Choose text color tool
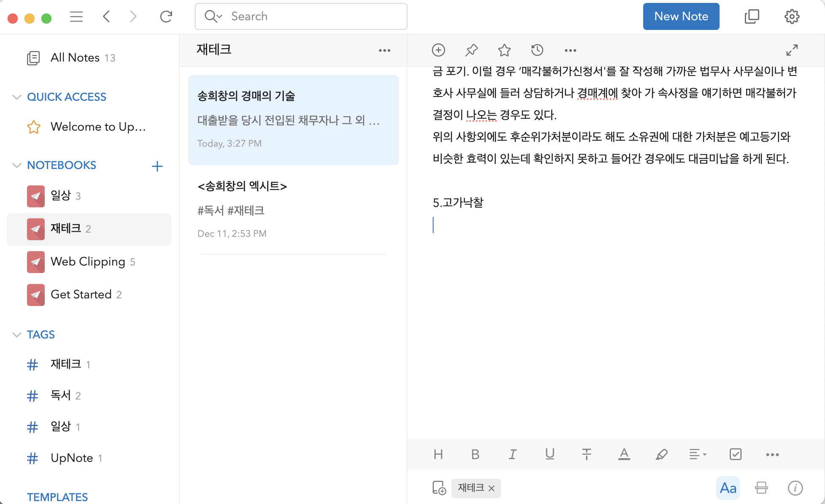Viewport: 825px width, 504px height. pos(624,454)
